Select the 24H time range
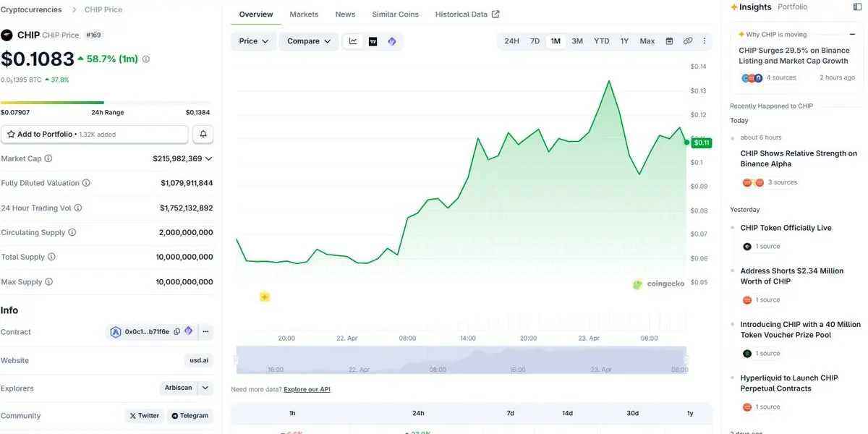The image size is (868, 434). (511, 41)
